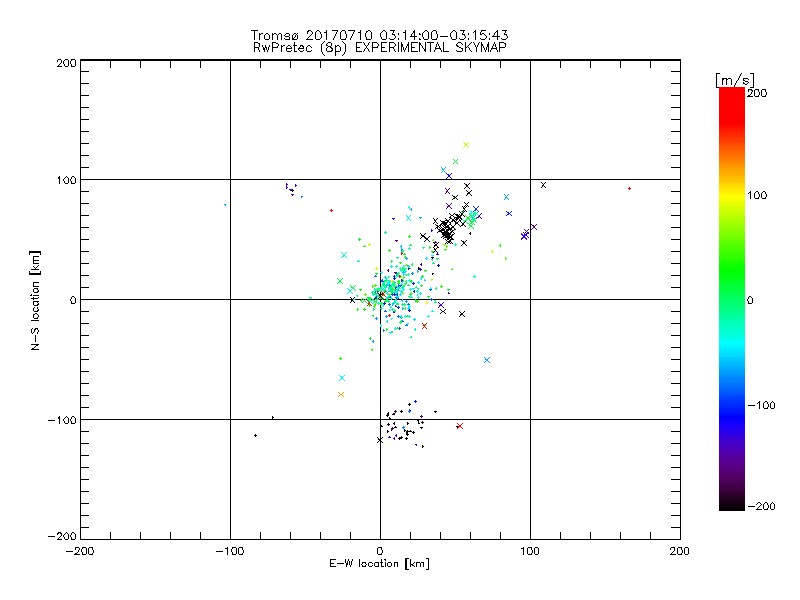
Task: Select the red dot in the upper-left quadrant
Action: click(x=331, y=210)
